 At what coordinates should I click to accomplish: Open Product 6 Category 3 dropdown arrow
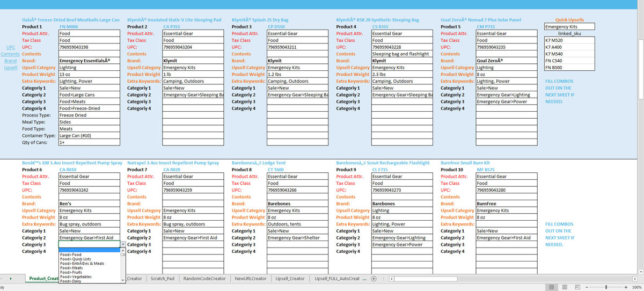123,244
